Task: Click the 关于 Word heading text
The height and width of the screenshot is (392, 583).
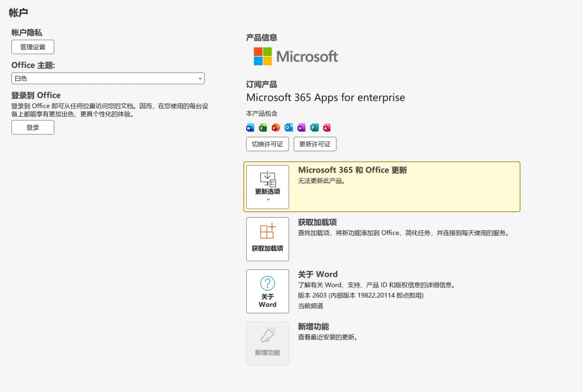Action: tap(318, 274)
